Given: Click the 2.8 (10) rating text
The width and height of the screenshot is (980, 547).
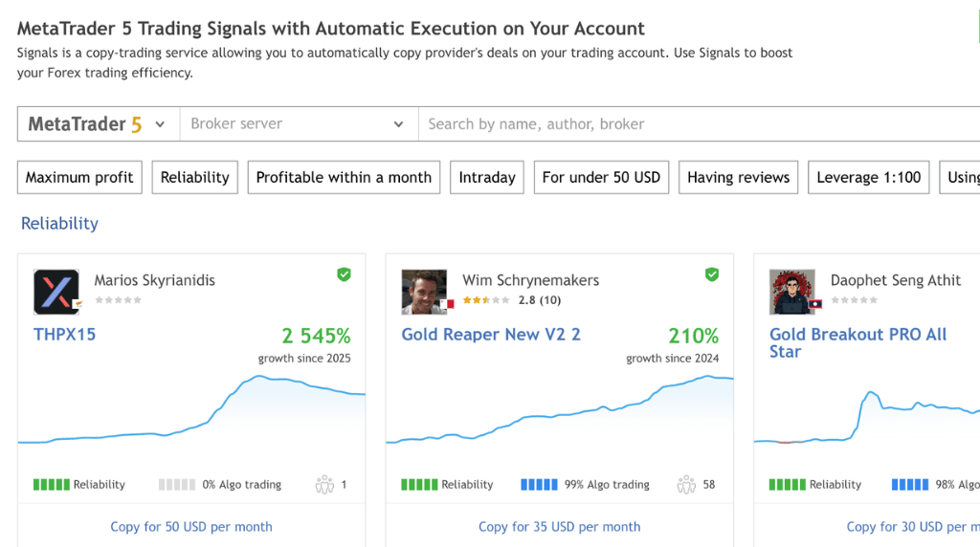Looking at the screenshot, I should 540,300.
